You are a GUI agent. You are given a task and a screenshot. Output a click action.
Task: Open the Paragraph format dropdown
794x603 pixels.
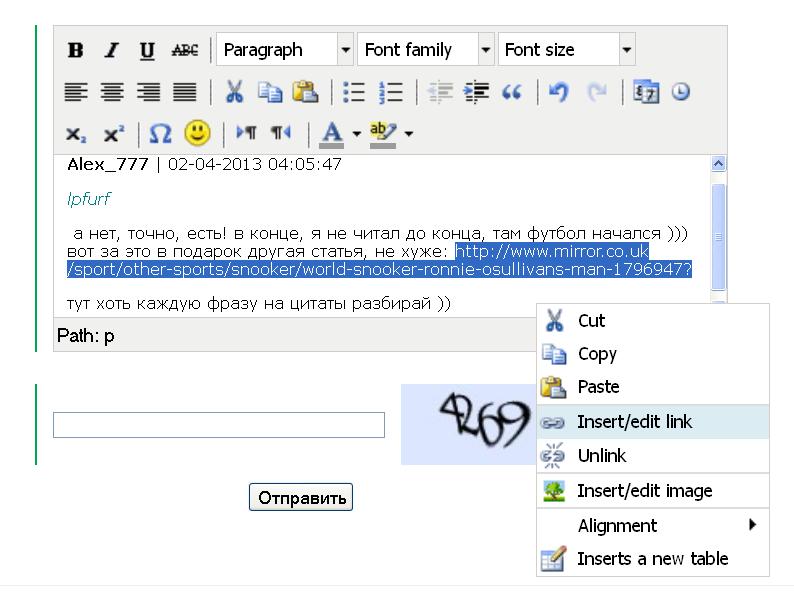285,50
